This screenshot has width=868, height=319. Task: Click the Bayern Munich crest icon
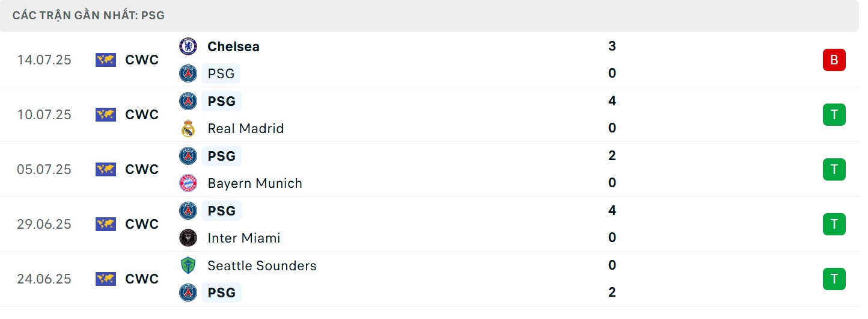click(188, 184)
